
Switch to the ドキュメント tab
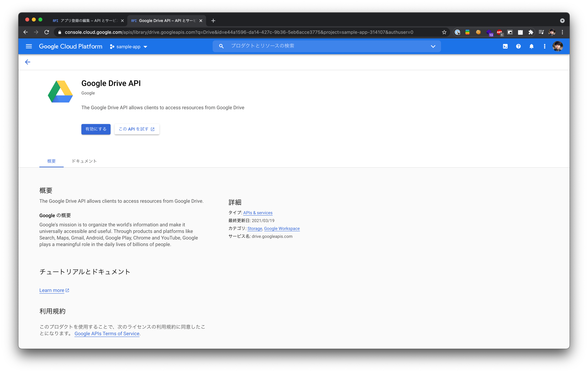84,161
